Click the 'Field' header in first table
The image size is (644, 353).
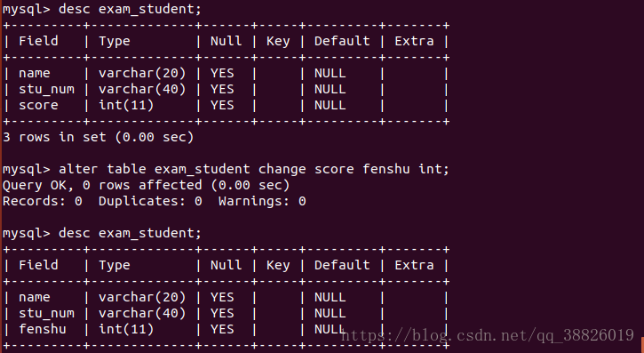point(38,41)
